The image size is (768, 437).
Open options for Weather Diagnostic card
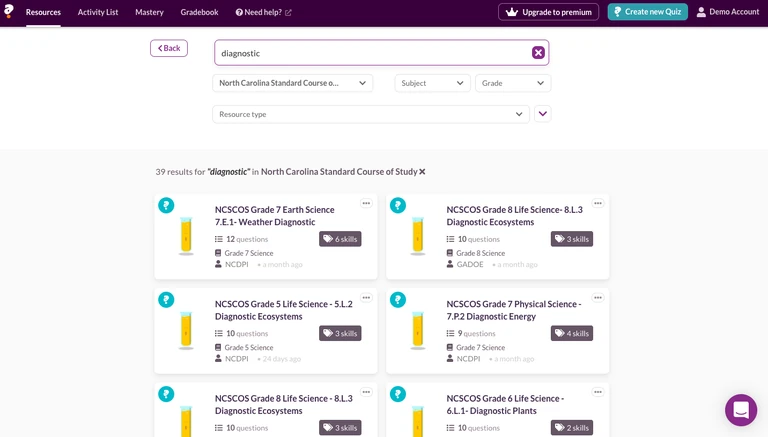(x=366, y=203)
